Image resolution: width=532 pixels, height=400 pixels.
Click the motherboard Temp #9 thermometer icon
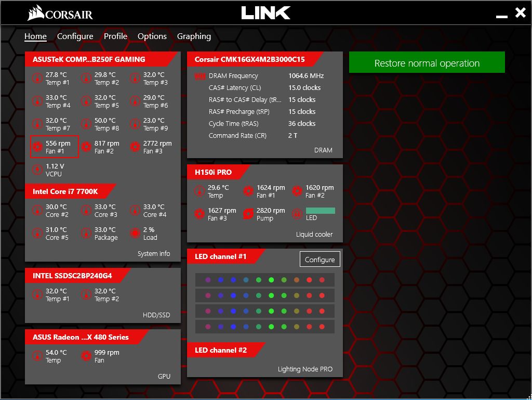click(x=135, y=124)
